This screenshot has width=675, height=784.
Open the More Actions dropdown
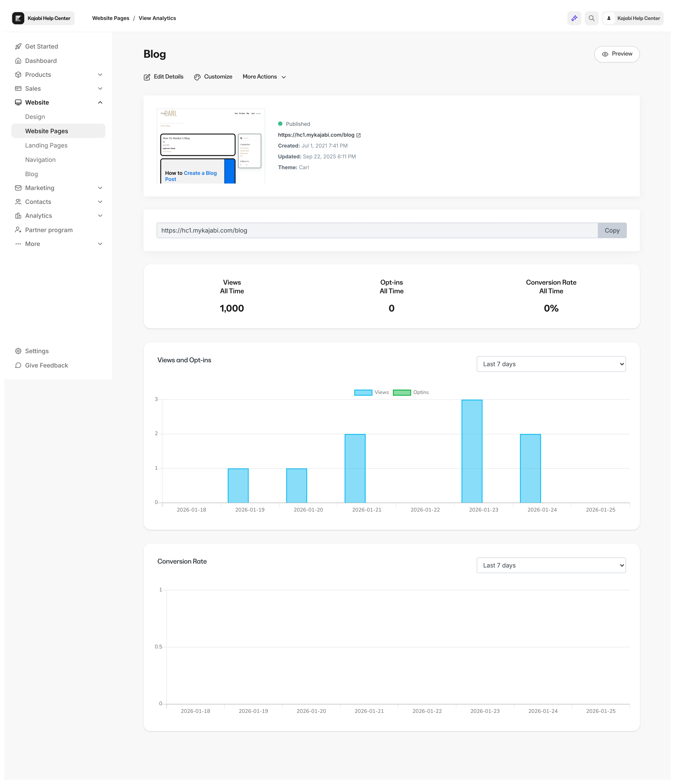coord(264,77)
